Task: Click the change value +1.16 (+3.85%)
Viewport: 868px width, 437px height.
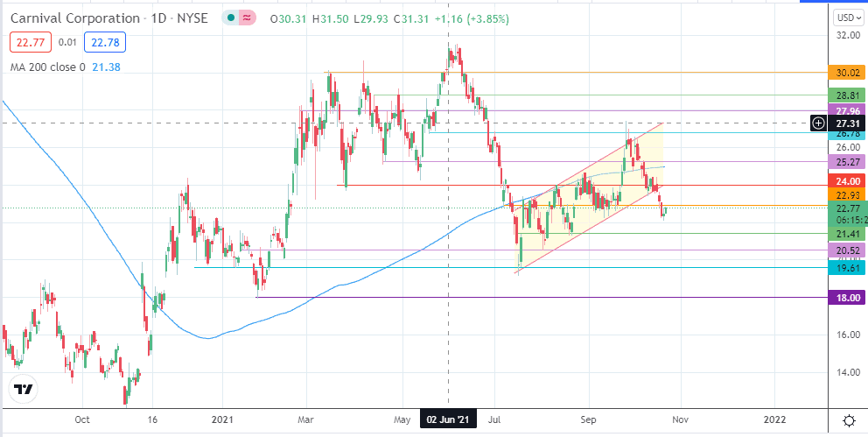Action: [472, 19]
